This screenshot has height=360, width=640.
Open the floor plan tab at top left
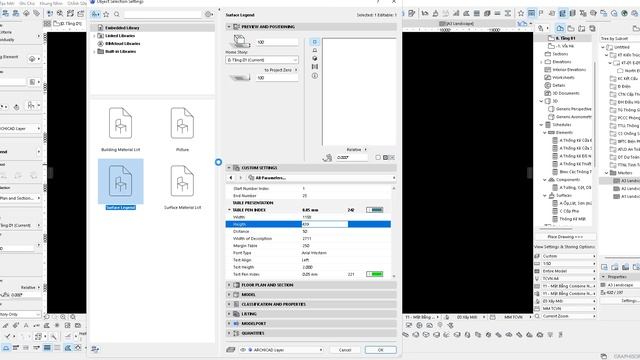pyautogui.click(x=68, y=23)
